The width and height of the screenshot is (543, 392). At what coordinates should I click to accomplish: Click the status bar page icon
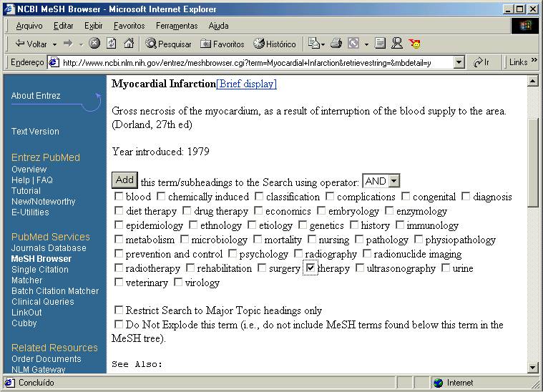tap(9, 383)
